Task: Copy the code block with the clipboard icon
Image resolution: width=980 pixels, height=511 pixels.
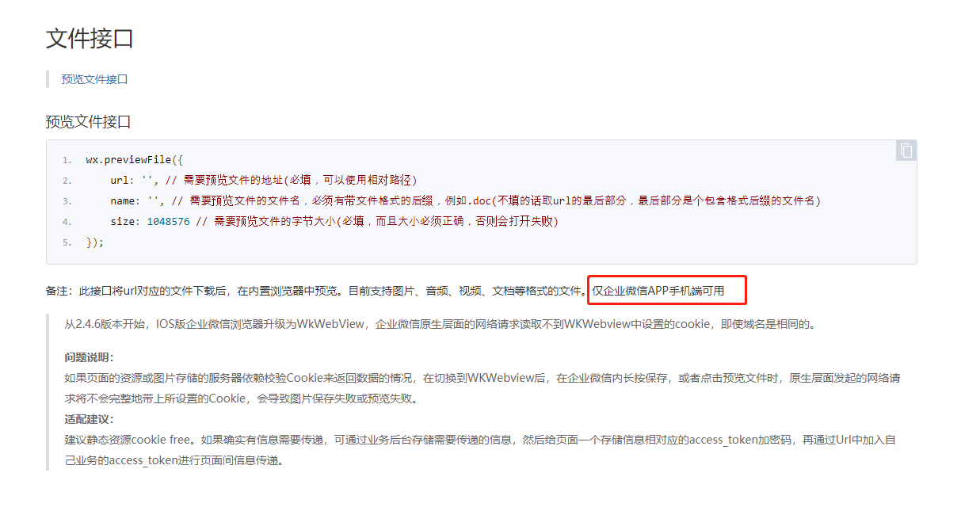Action: click(906, 151)
